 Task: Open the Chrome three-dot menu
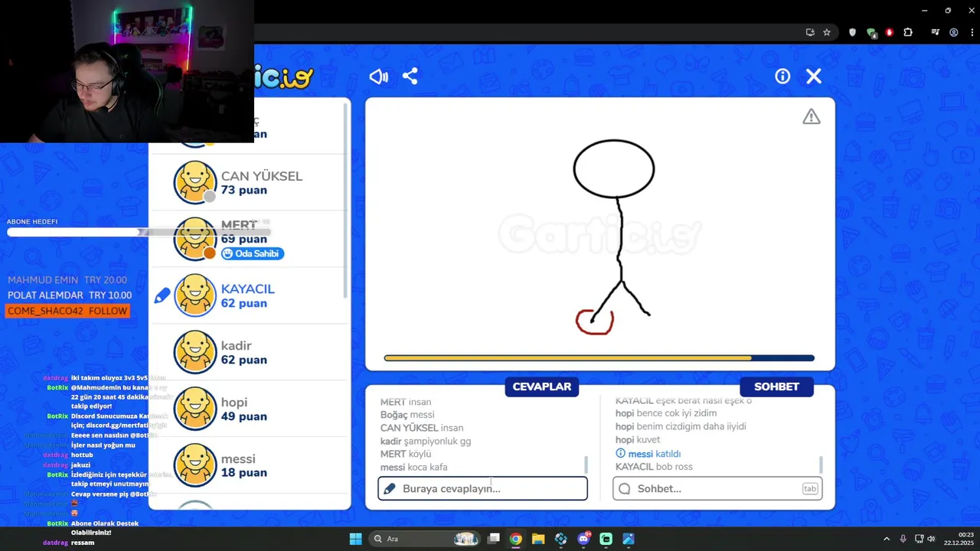pyautogui.click(x=971, y=32)
